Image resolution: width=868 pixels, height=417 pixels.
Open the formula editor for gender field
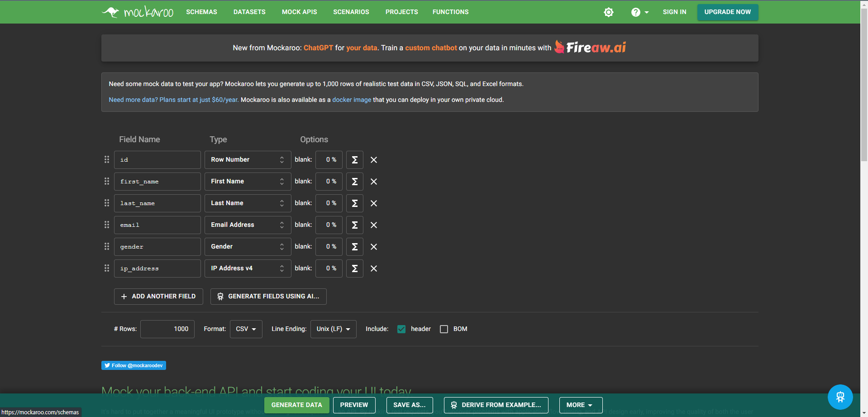pos(355,247)
